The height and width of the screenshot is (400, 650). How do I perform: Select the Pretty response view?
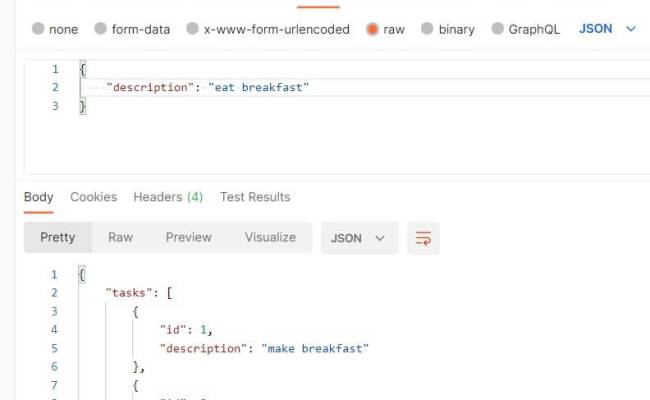[58, 238]
